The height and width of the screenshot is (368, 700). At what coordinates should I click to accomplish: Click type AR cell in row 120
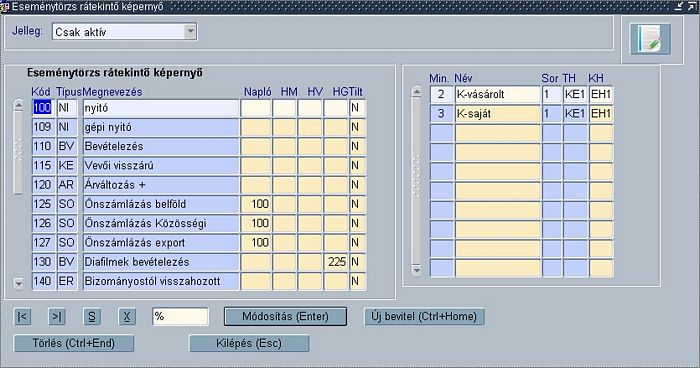click(x=67, y=184)
